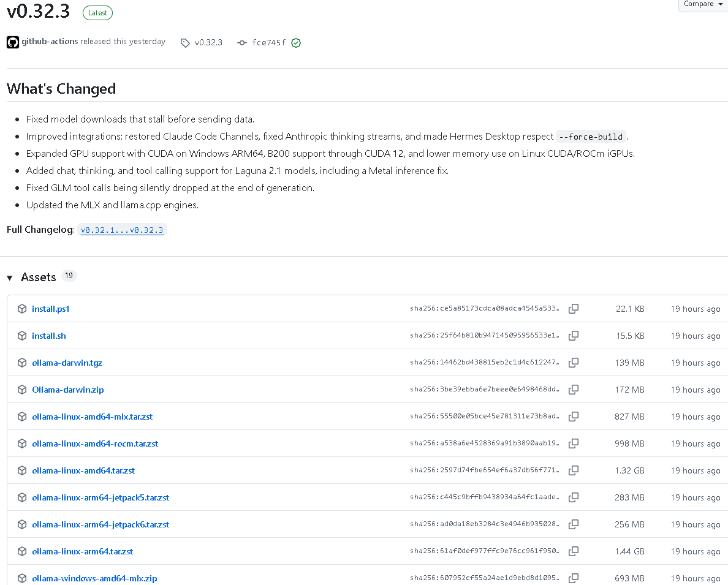Download install.sh

coord(49,336)
